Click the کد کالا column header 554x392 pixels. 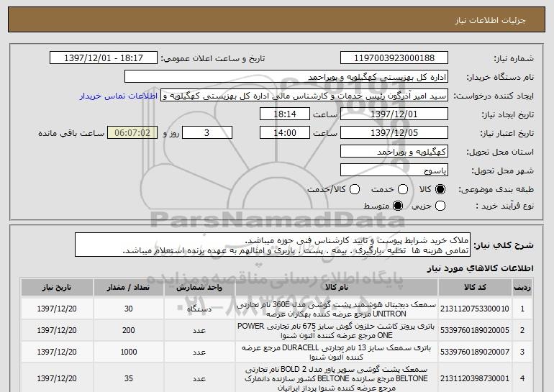475,288
